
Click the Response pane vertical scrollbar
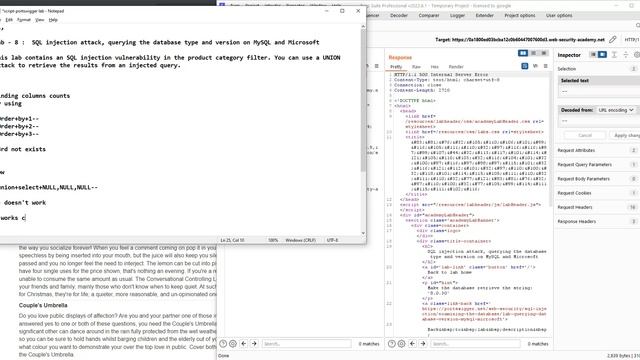[x=551, y=139]
